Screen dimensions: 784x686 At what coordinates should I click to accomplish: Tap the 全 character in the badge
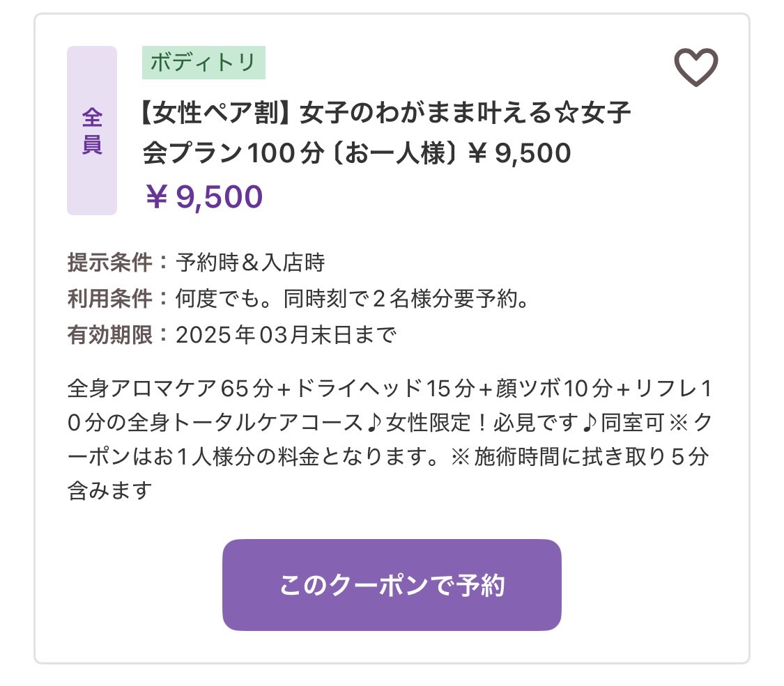tap(92, 118)
